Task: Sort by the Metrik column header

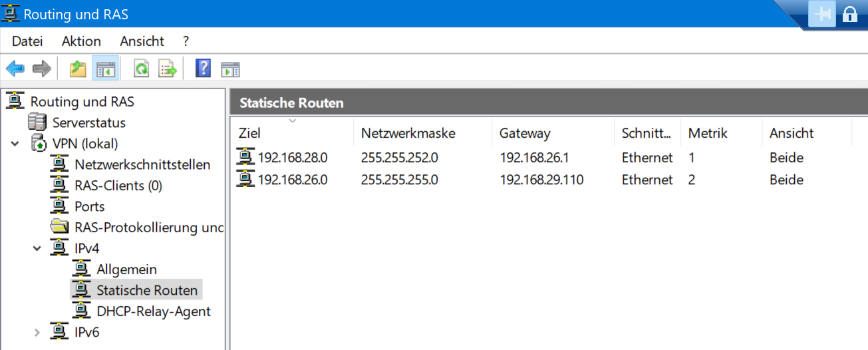Action: [708, 133]
